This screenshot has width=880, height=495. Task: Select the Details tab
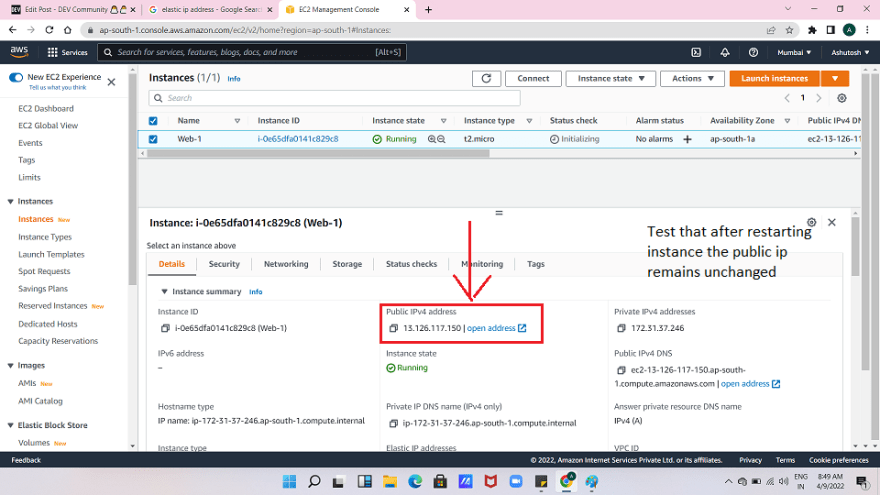(x=172, y=264)
